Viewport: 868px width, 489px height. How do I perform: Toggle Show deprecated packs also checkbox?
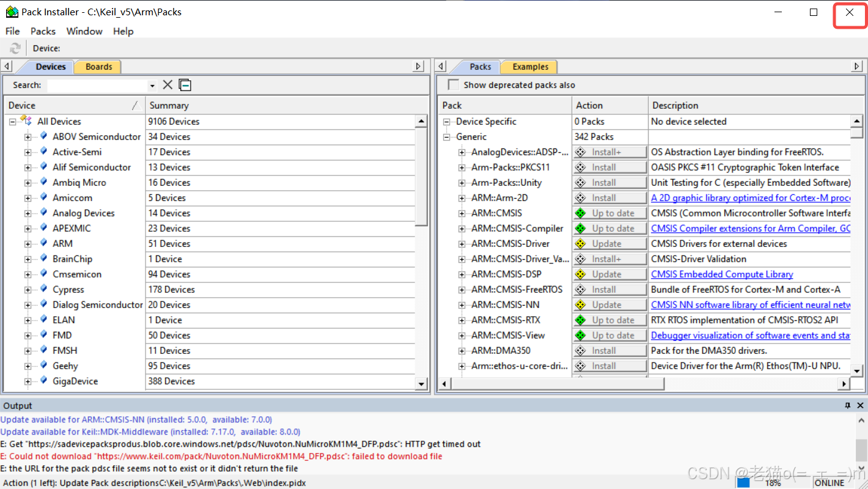[x=453, y=85]
